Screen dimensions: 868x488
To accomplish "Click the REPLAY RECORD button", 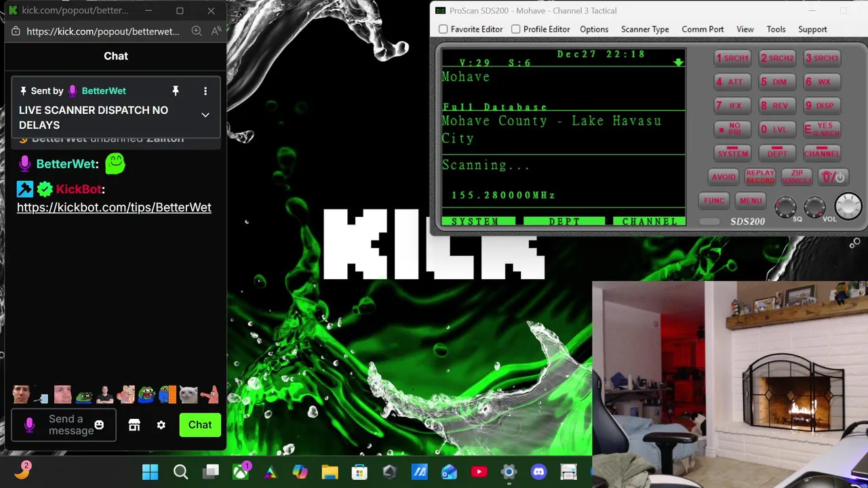I will pyautogui.click(x=760, y=177).
